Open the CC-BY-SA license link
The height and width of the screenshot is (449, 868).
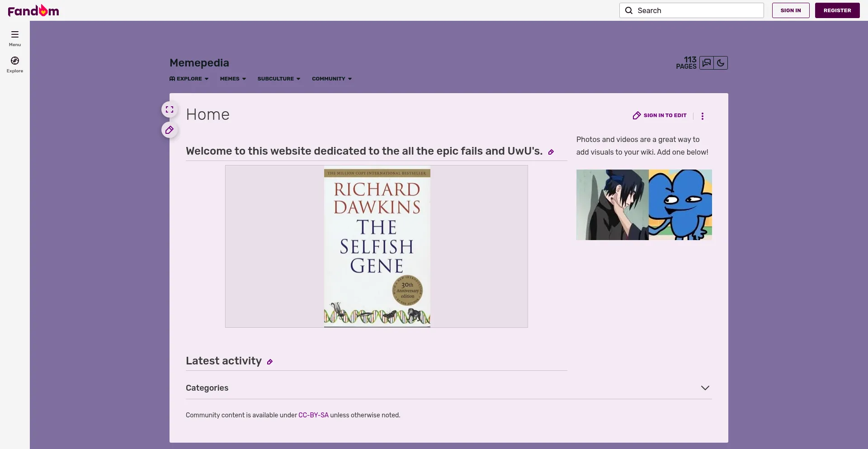pyautogui.click(x=313, y=415)
